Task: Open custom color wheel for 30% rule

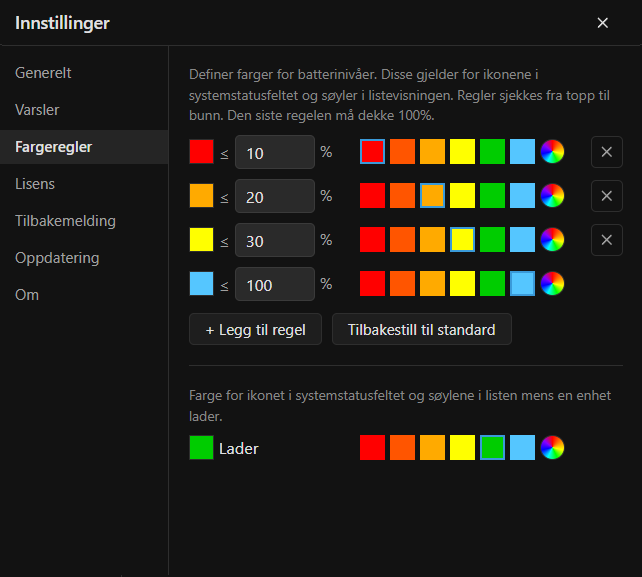Action: 552,240
